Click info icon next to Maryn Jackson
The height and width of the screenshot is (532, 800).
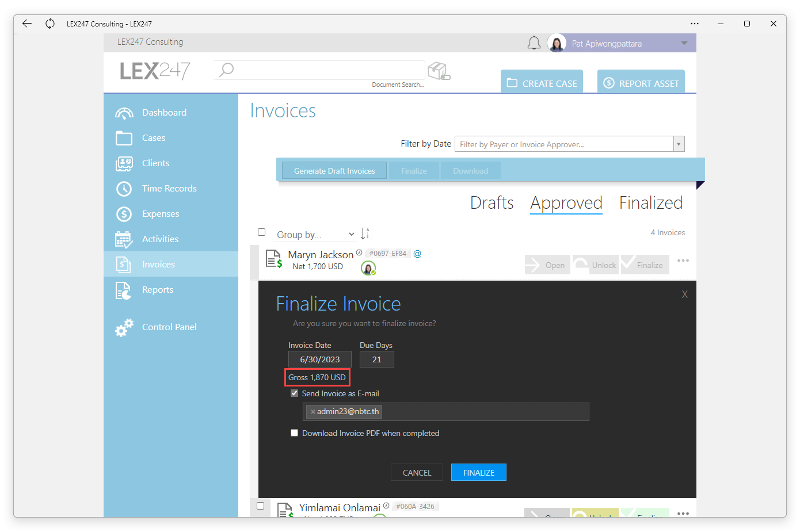[x=359, y=252]
